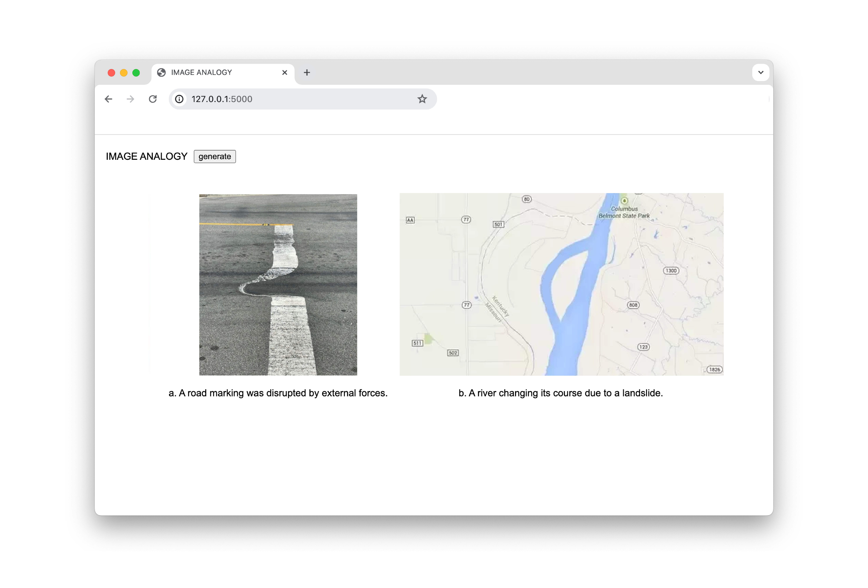Click the browser forward arrow
Image resolution: width=868 pixels, height=588 pixels.
click(x=130, y=99)
